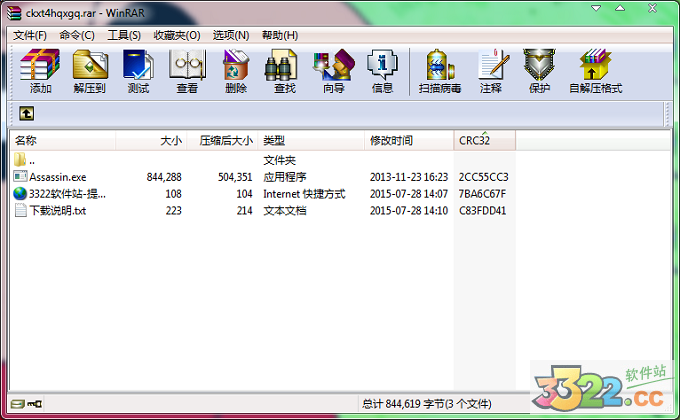
Task: Click the Delete (删除) recycle icon
Action: point(235,65)
